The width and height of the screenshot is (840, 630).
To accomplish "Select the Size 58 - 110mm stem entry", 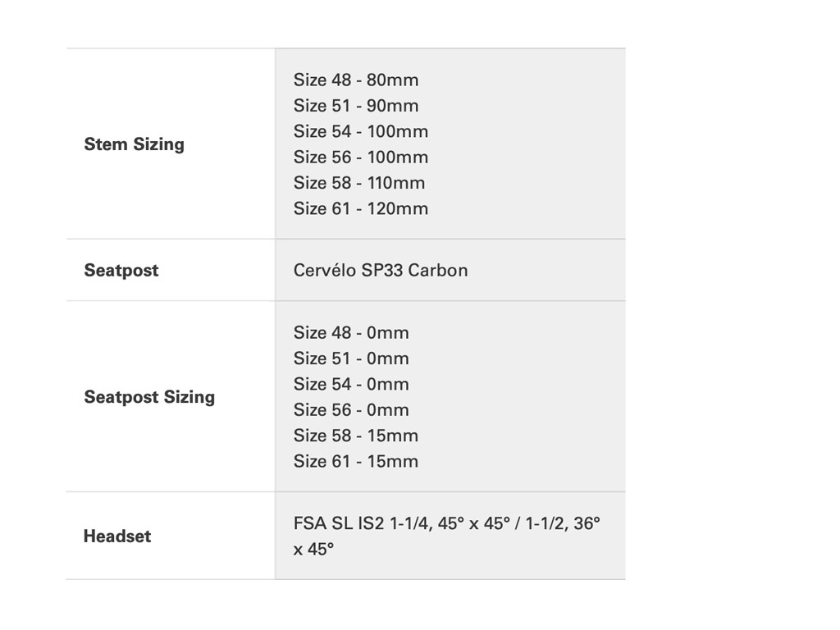I will point(359,183).
